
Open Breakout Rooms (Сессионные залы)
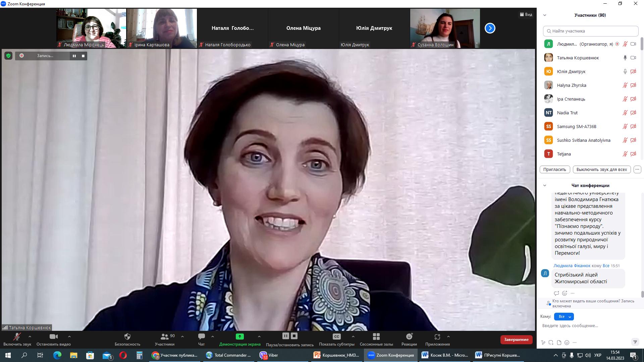(x=376, y=337)
